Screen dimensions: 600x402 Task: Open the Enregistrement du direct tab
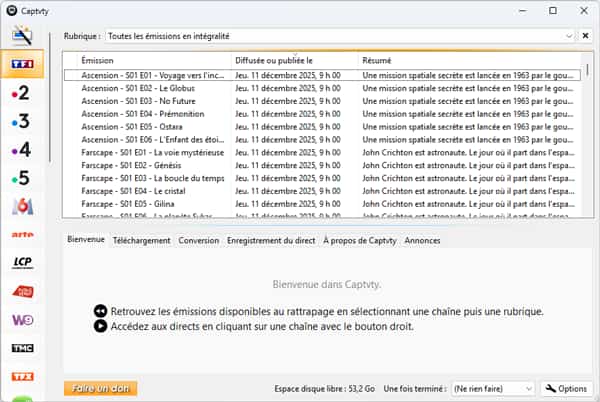click(271, 241)
